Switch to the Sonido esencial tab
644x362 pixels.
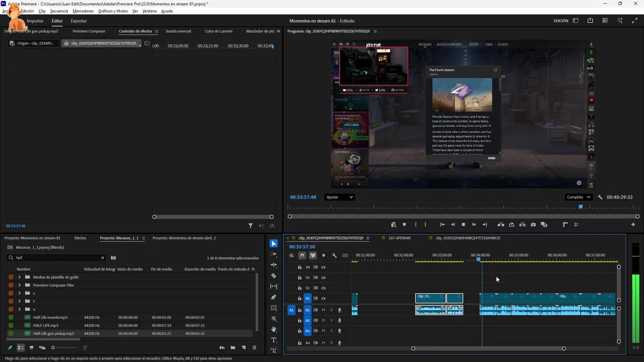178,31
